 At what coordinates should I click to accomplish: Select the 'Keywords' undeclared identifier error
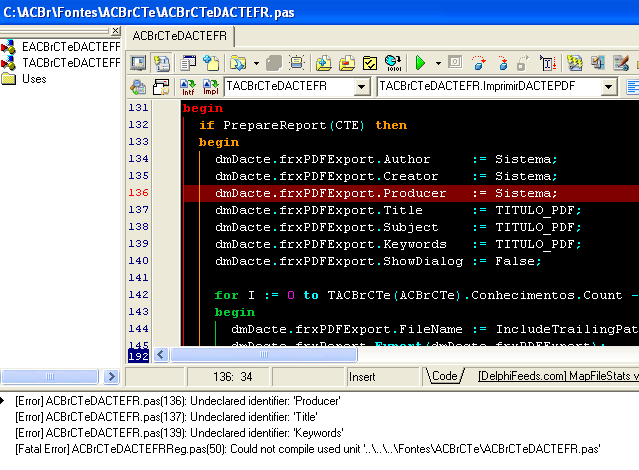point(179,433)
